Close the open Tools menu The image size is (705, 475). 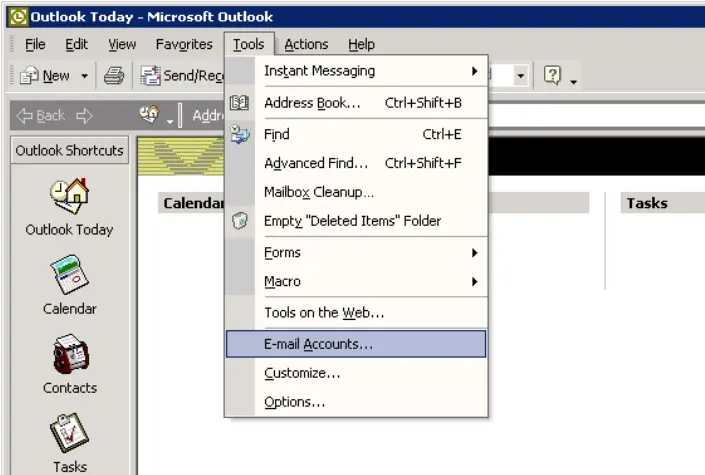pyautogui.click(x=249, y=45)
